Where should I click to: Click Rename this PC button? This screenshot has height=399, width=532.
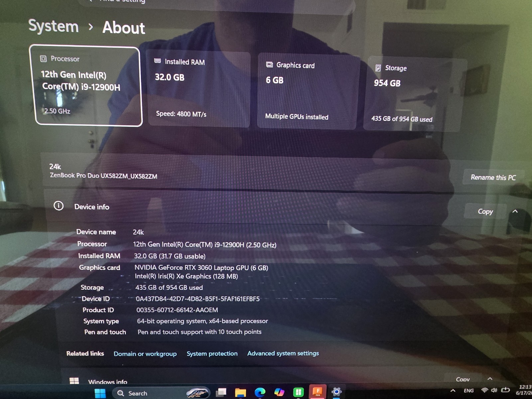coord(493,178)
